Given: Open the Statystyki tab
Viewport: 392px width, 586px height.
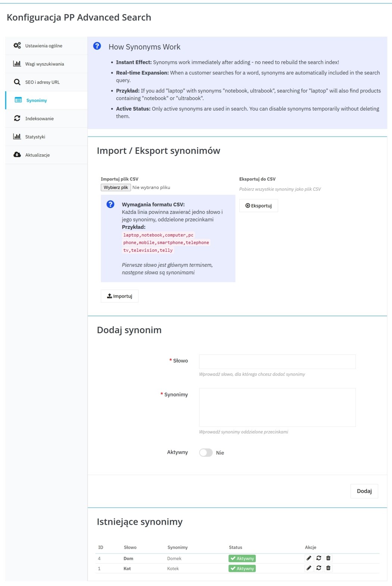Looking at the screenshot, I should pos(46,137).
